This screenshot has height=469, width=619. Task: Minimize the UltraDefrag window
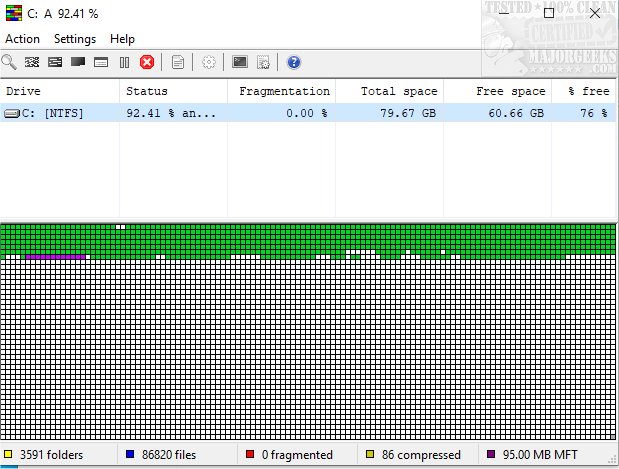[504, 13]
